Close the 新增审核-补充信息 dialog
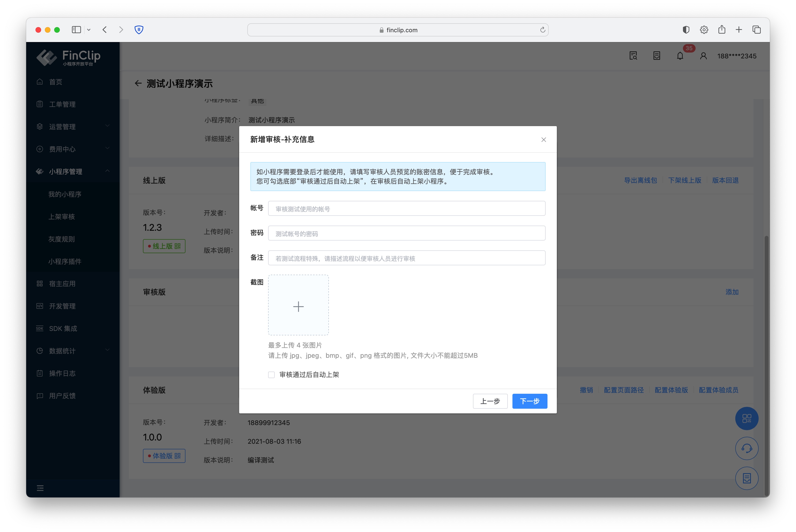 tap(544, 140)
